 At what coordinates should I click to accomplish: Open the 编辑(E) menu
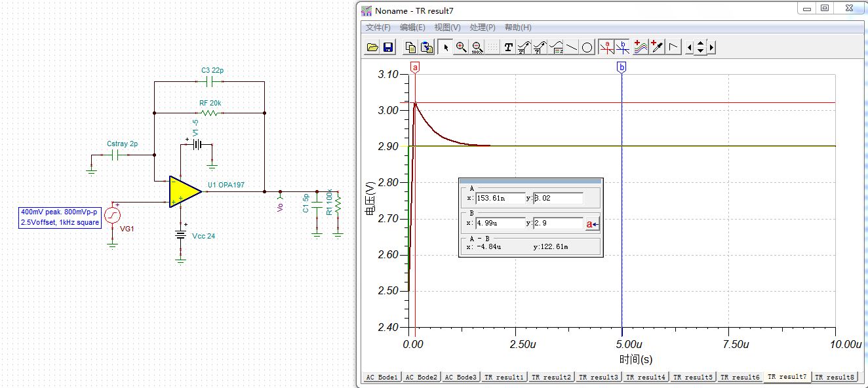tap(412, 28)
